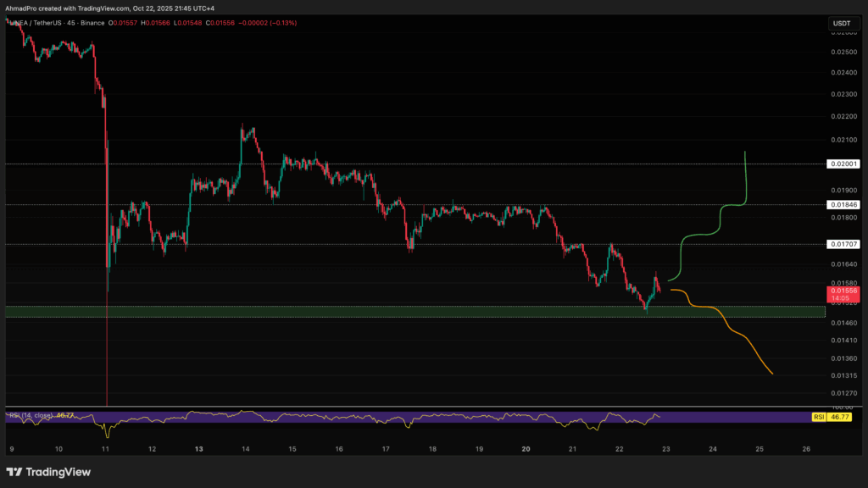Click 0.02100 on the price axis
Viewport: 868px width, 488px height.
tap(843, 140)
